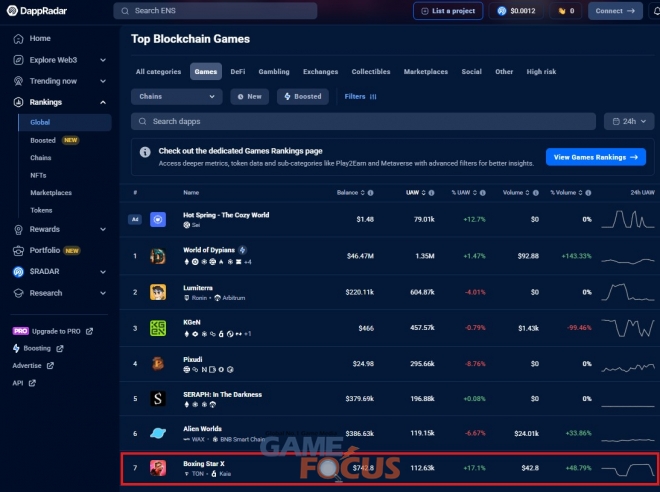
Task: Open the Tokens rankings sidebar link
Action: click(x=41, y=210)
